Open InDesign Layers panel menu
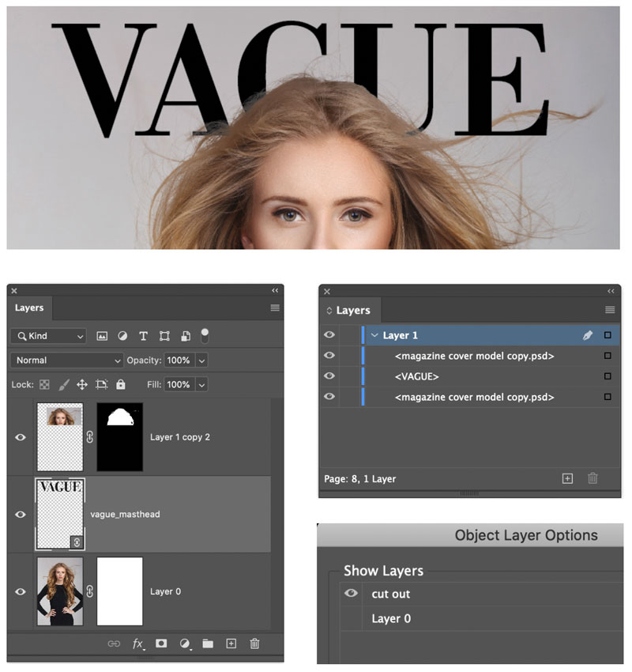The width and height of the screenshot is (632, 672). tap(610, 309)
